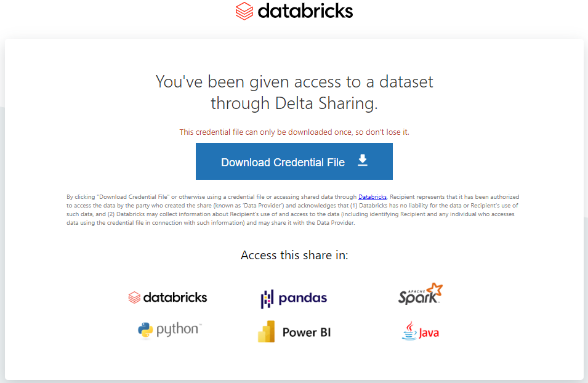Open the Databricks hyperlink in the disclaimer
Image resolution: width=588 pixels, height=383 pixels.
373,197
